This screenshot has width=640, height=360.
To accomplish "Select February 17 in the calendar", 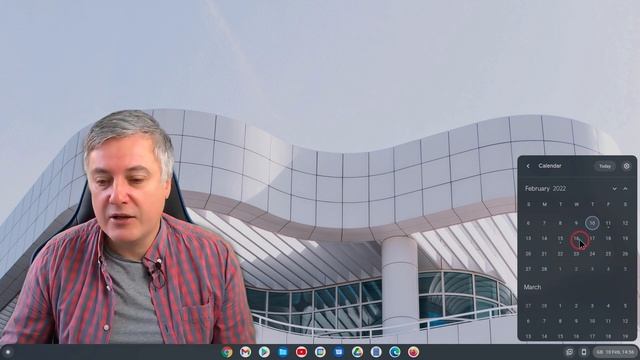I will [x=592, y=238].
